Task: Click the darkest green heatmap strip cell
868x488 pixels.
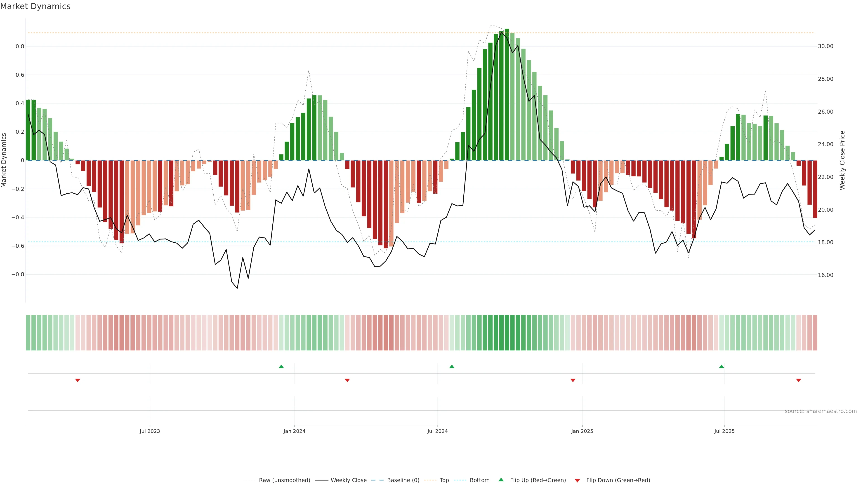Action: (x=507, y=332)
